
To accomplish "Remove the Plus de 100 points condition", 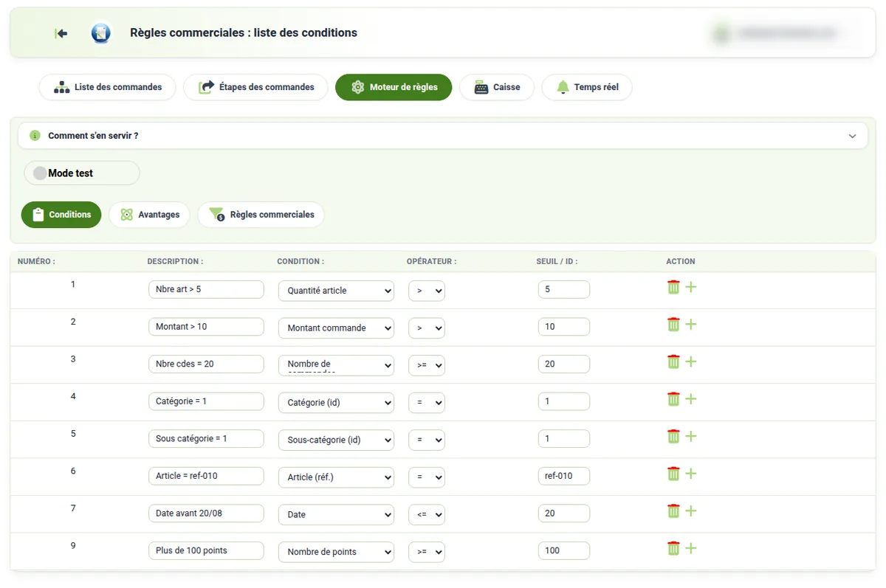I will pyautogui.click(x=673, y=548).
